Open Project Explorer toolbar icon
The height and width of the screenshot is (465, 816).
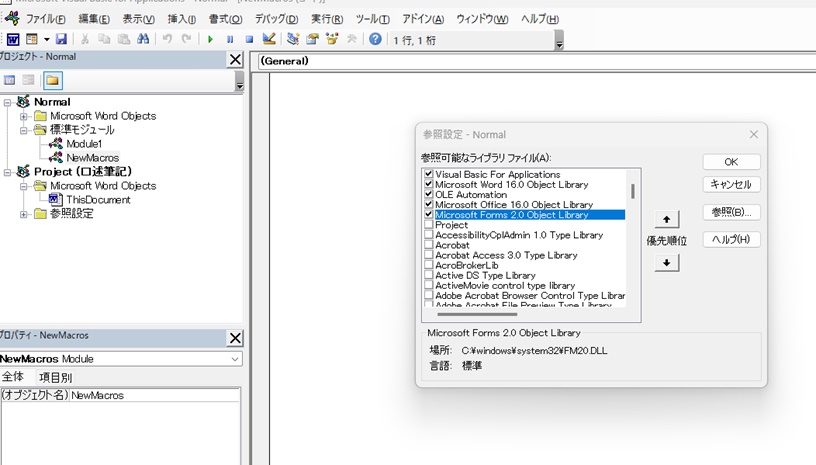(x=293, y=39)
